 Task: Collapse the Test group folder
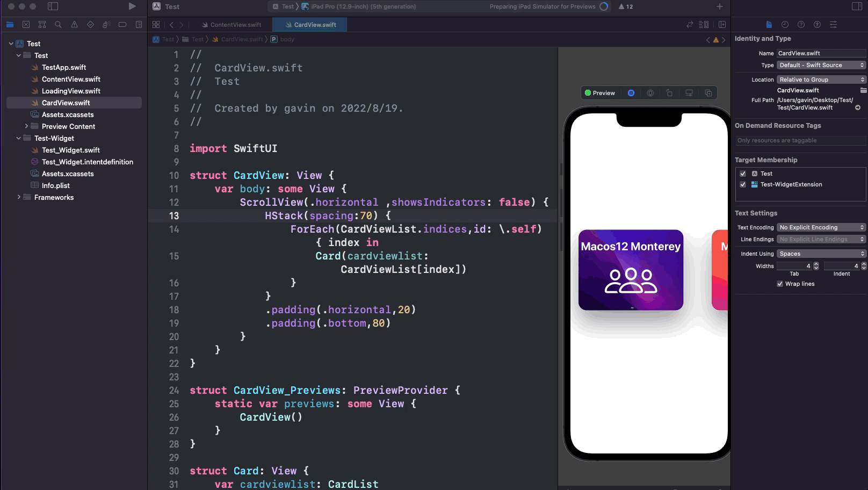[19, 55]
